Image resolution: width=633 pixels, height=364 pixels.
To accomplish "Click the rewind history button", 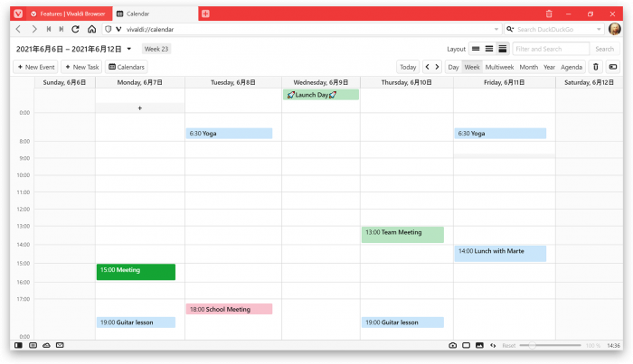I will click(x=49, y=29).
